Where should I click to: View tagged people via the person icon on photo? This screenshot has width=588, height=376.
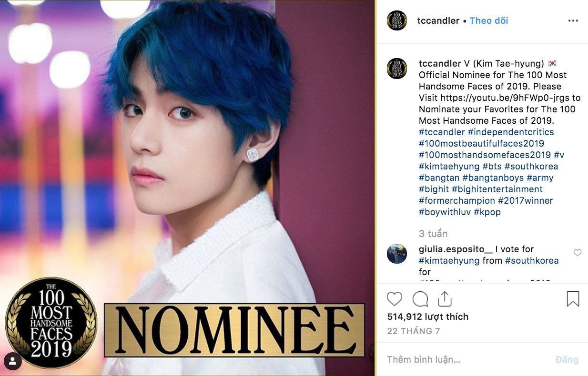point(13,362)
